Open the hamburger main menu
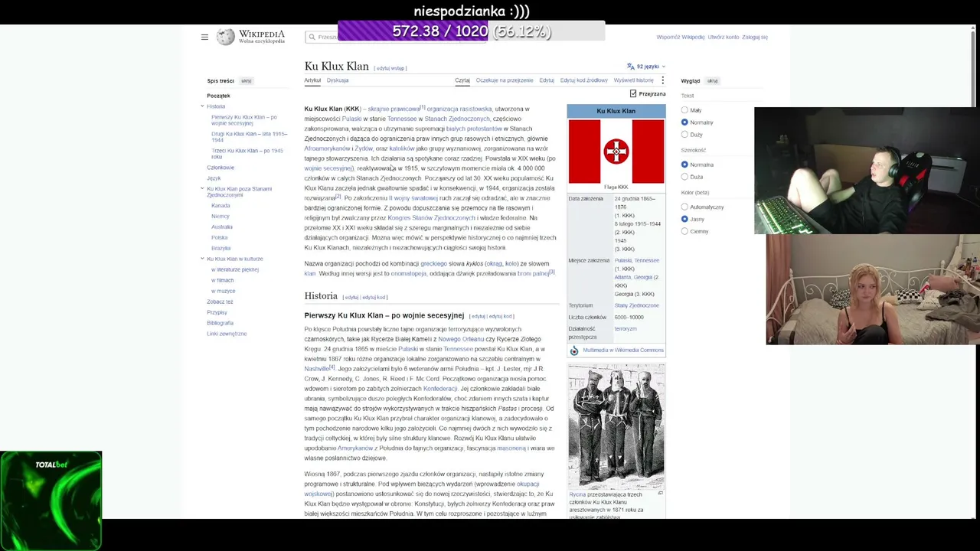 click(x=204, y=37)
